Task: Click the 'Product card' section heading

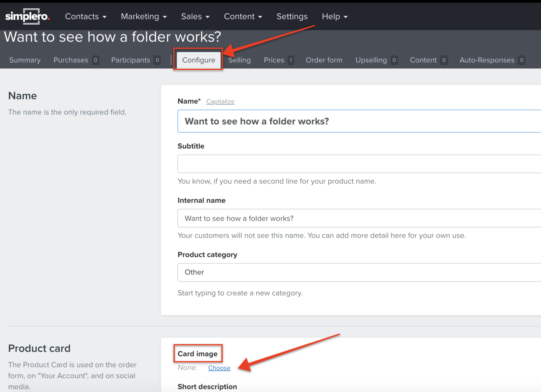Action: point(39,348)
